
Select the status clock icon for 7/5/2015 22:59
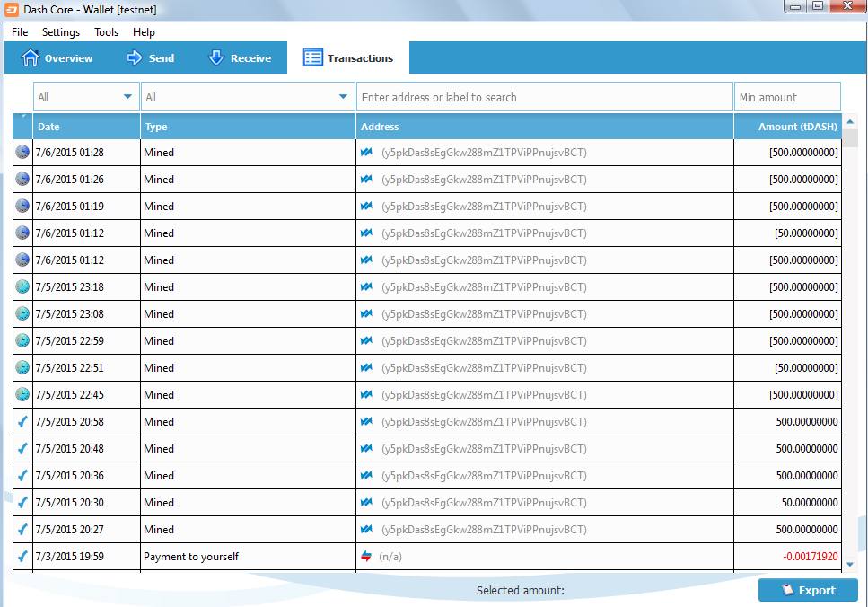(x=22, y=340)
